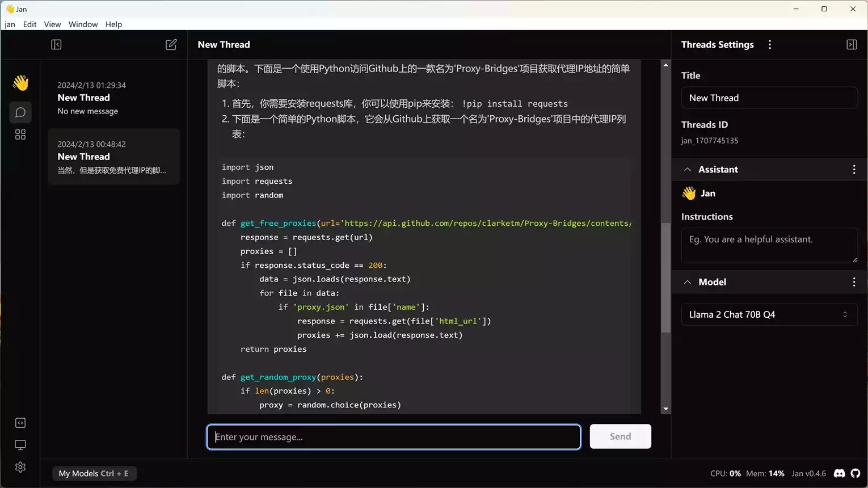868x488 pixels.
Task: Open the Discord link icon
Action: pyautogui.click(x=840, y=473)
